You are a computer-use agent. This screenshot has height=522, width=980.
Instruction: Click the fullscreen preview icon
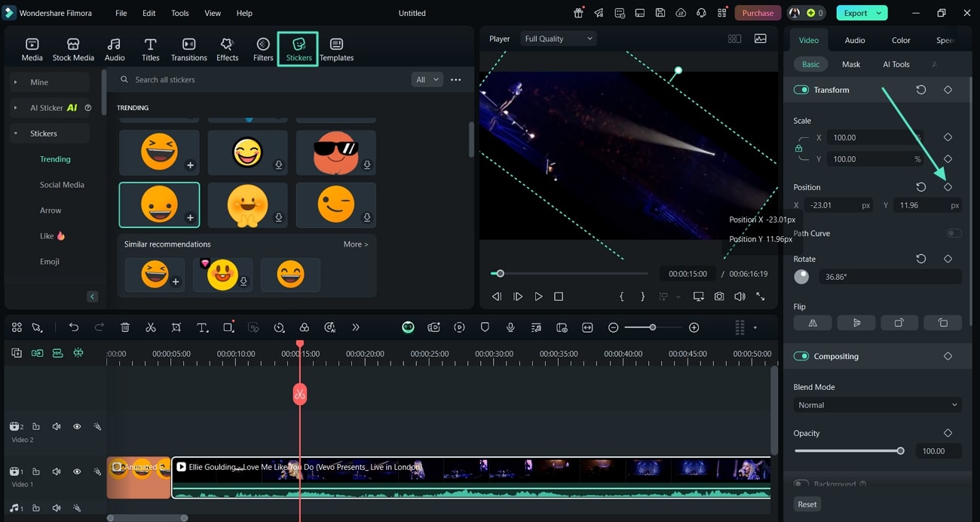tap(760, 296)
